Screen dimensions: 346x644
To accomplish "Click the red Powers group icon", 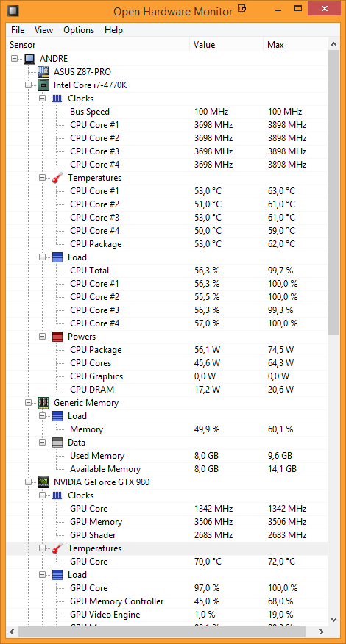I will pyautogui.click(x=57, y=337).
